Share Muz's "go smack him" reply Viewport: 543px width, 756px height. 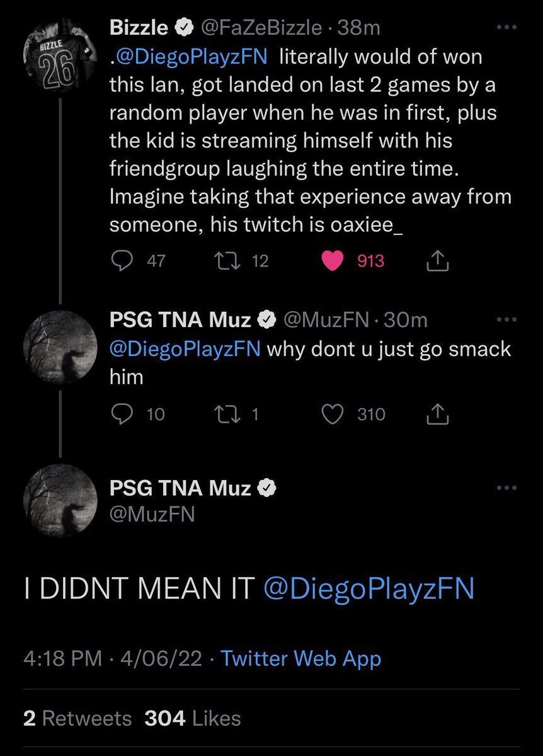pos(437,414)
